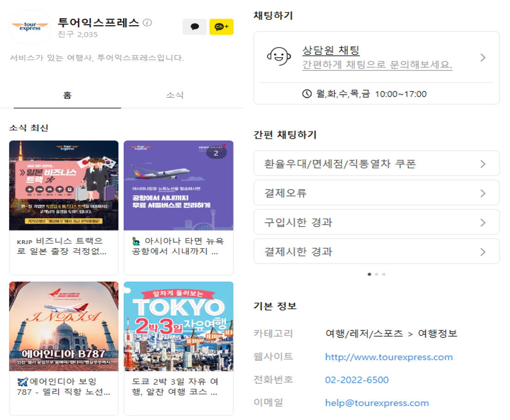Open the TOKYO 2박3일 자유여행 post image
This screenshot has height=420, width=510.
[179, 326]
